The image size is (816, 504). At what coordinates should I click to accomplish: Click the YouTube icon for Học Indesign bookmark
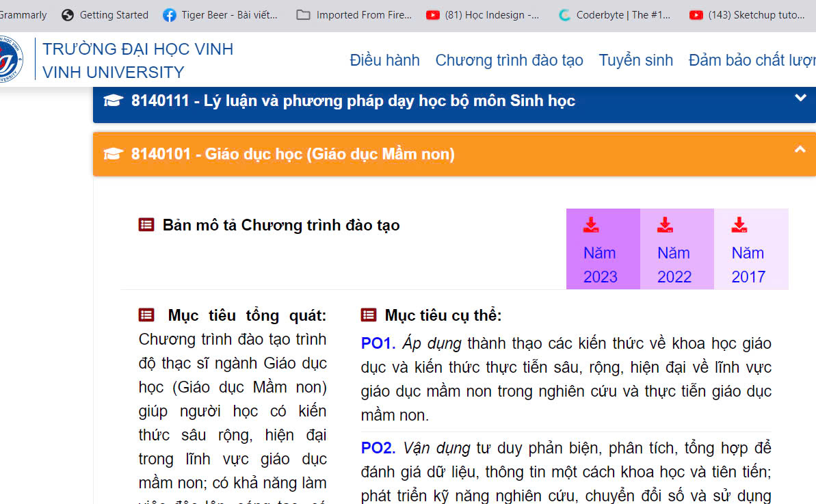[432, 15]
